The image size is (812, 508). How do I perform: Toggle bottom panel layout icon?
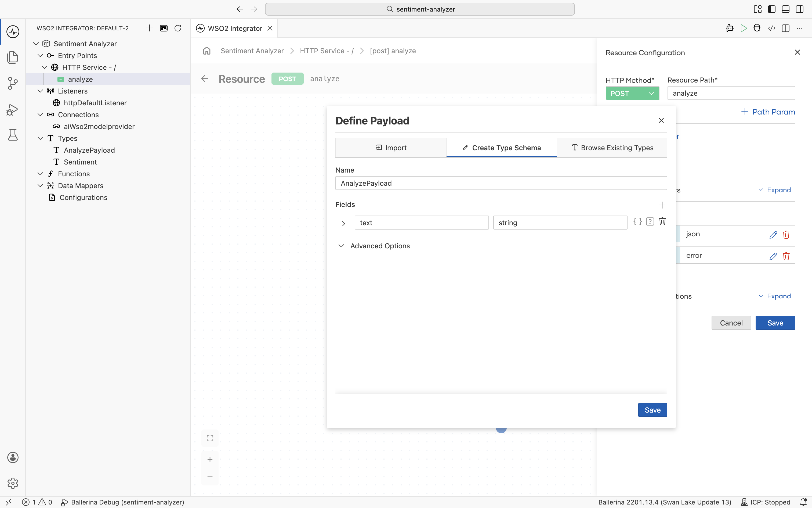[x=785, y=9]
